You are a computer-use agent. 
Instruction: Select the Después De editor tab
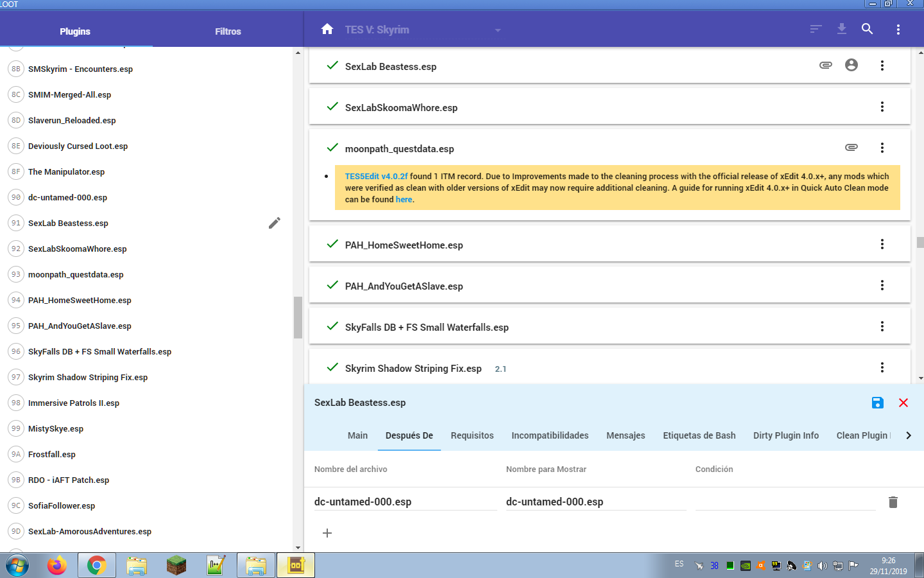[x=409, y=435]
